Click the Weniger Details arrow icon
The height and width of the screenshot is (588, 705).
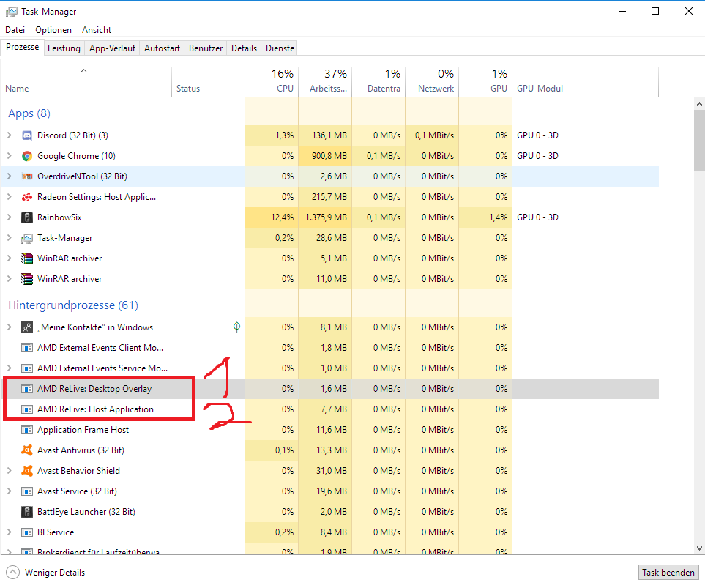coord(12,572)
